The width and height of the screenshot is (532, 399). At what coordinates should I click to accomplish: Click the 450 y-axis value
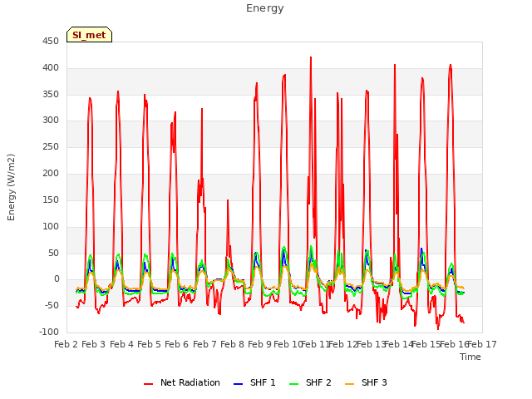click(x=51, y=42)
